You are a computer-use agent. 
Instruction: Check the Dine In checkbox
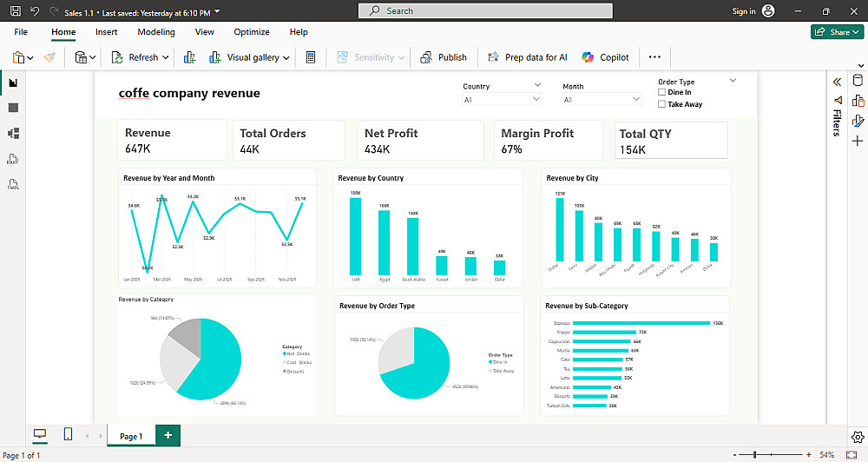[x=661, y=92]
